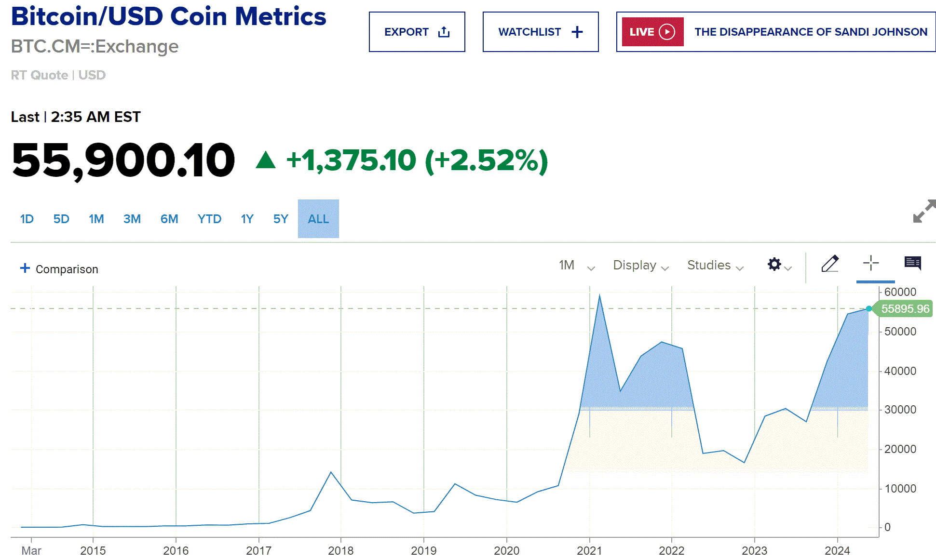
Task: Switch to the 1D time range
Action: [x=27, y=219]
